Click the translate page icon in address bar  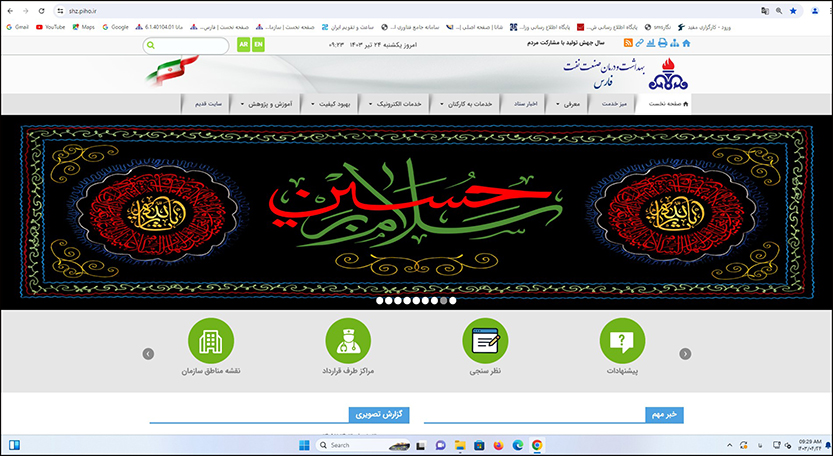coord(764,11)
